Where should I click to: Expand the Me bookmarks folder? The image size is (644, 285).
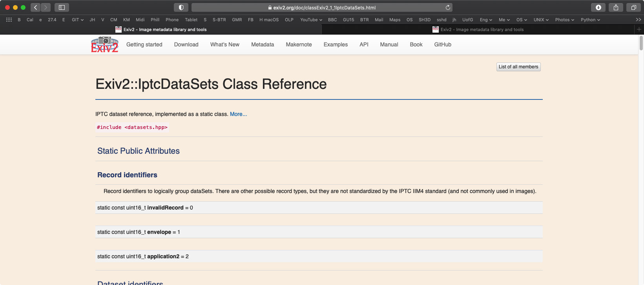(x=504, y=20)
